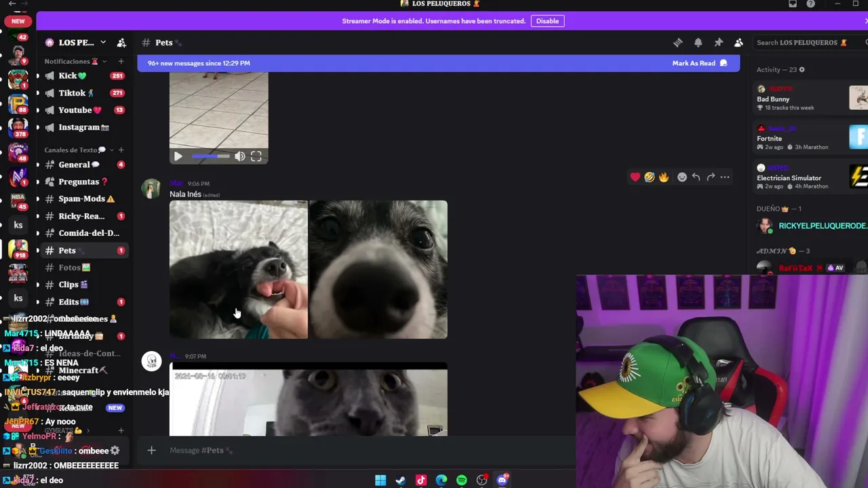
Task: Show pinned messages with the pin icon
Action: point(718,43)
